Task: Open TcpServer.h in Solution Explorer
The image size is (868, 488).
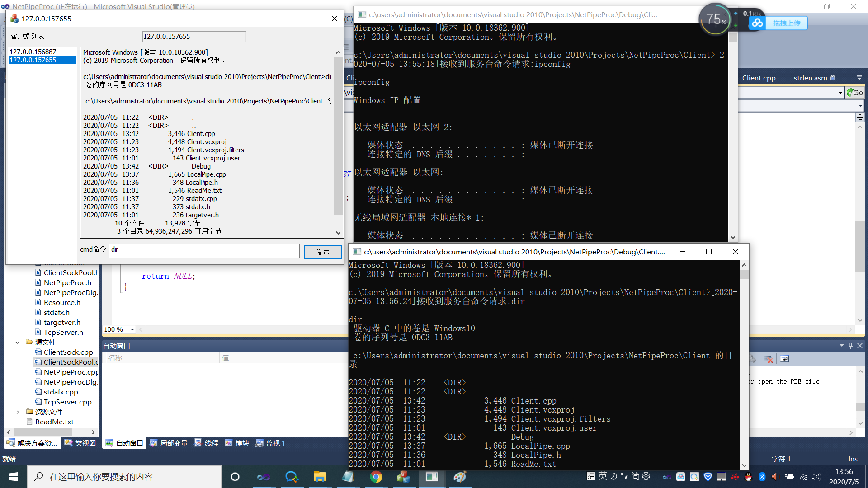Action: [x=63, y=332]
